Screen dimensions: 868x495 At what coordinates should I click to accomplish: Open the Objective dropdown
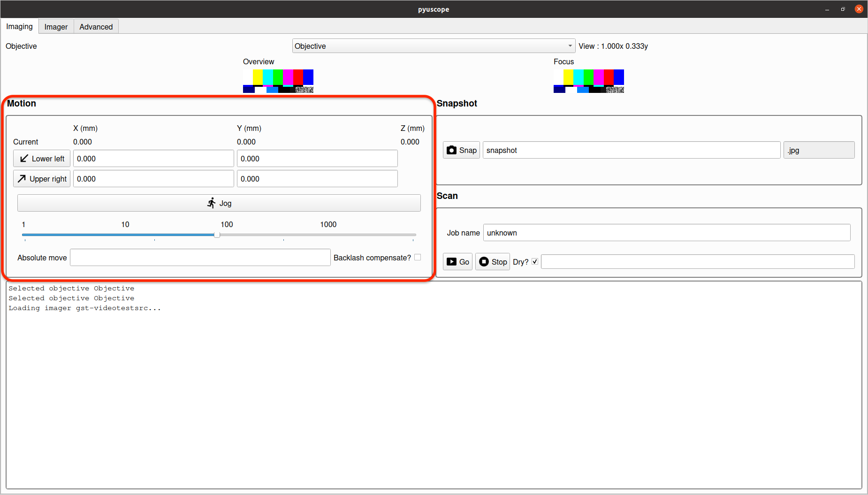coord(434,46)
